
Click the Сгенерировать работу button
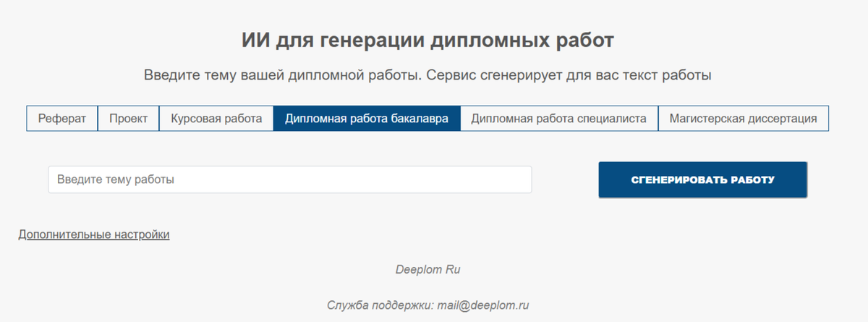click(x=703, y=179)
